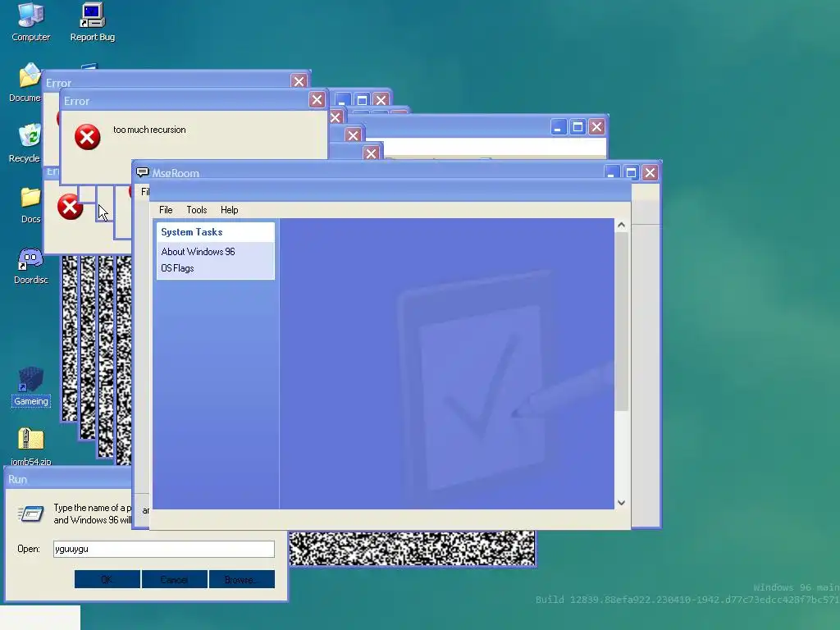Open the Tools menu
Screen dimensions: 840x630
[x=197, y=210]
